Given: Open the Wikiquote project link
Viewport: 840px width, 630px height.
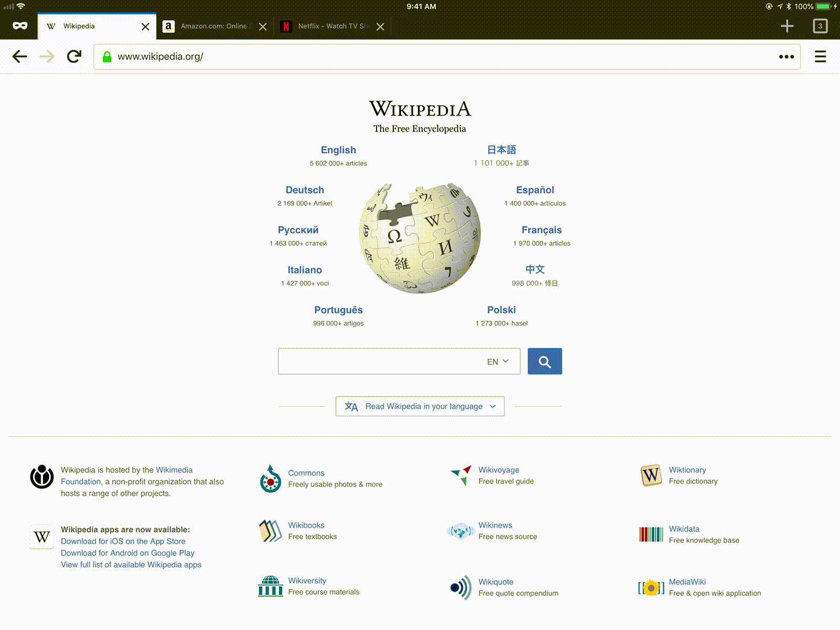Looking at the screenshot, I should point(496,582).
